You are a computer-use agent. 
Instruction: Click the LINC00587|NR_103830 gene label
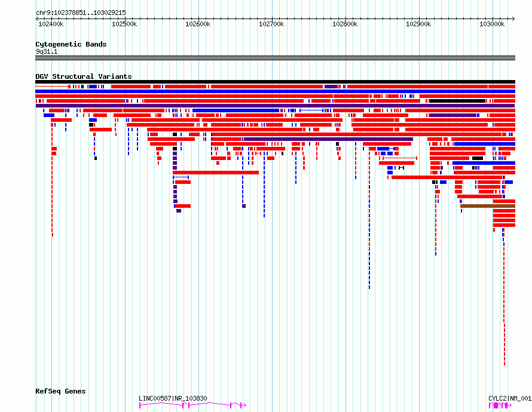coord(173,398)
